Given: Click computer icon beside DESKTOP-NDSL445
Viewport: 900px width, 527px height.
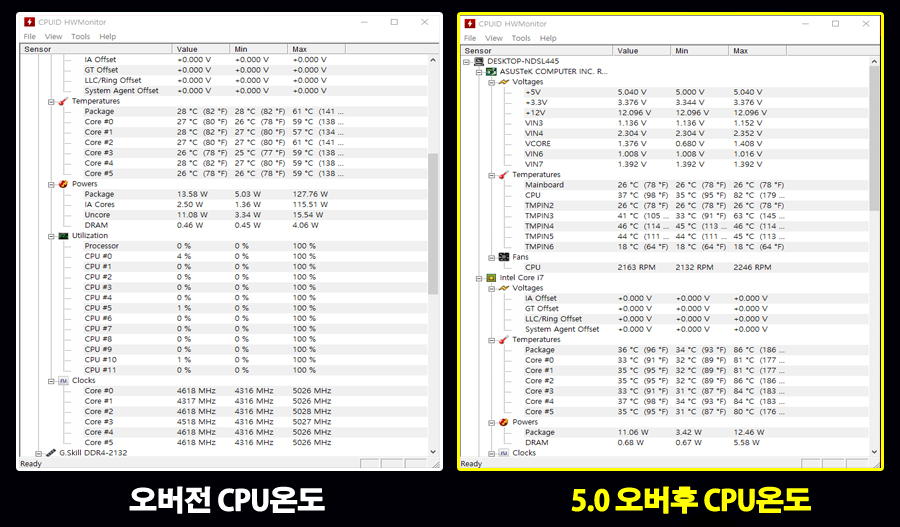Looking at the screenshot, I should pos(479,61).
